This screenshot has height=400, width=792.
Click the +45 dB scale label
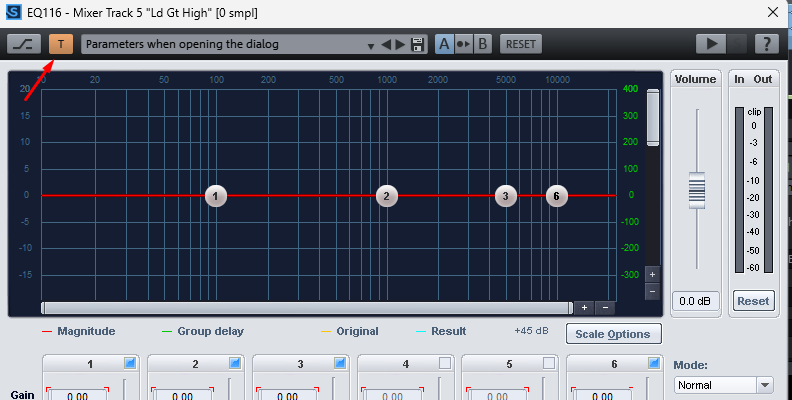tap(531, 331)
